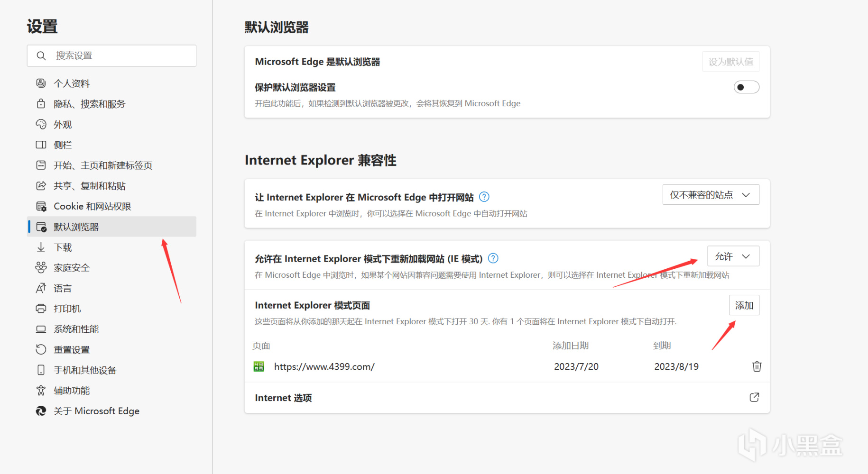The height and width of the screenshot is (474, 868).
Task: Click the 4399 site favicon in the page list
Action: [259, 366]
